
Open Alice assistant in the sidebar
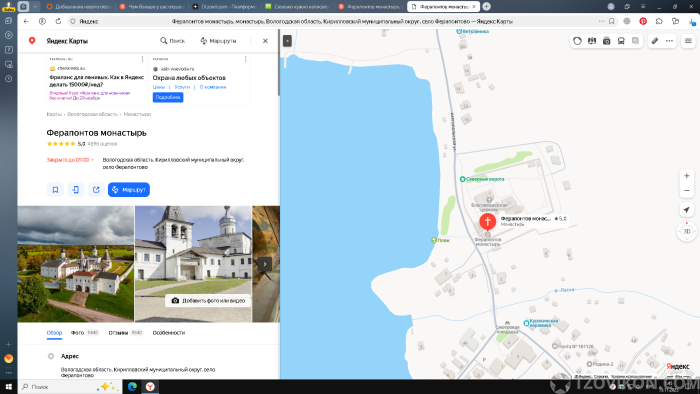(8, 358)
